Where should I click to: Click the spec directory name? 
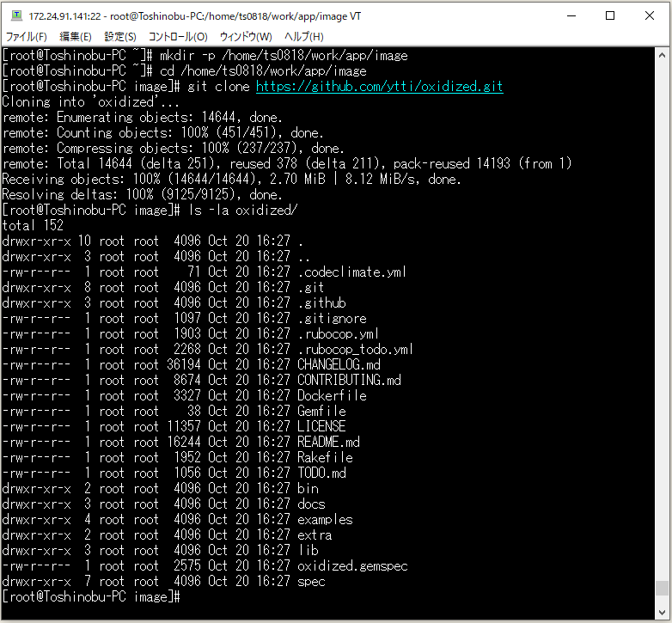coord(312,581)
